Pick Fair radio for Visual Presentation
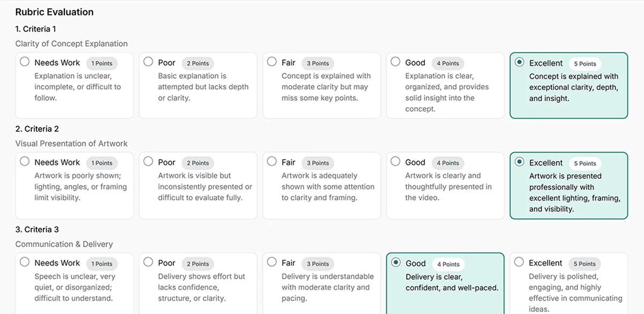Image resolution: width=644 pixels, height=314 pixels. (x=272, y=161)
